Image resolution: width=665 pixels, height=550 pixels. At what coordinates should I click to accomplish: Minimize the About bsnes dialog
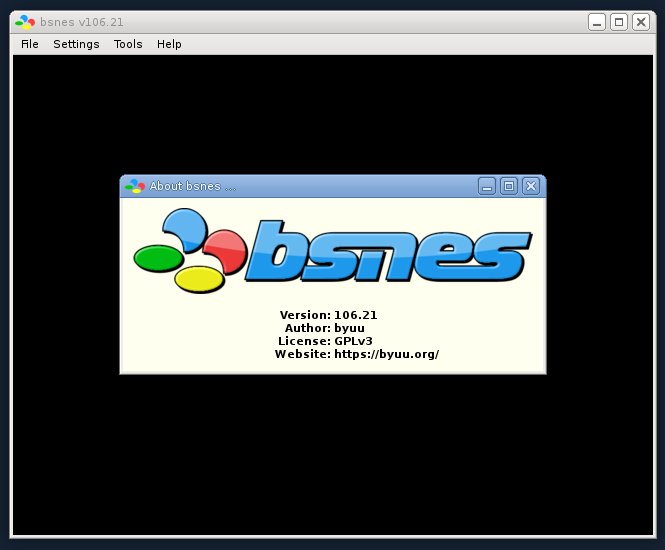point(487,186)
